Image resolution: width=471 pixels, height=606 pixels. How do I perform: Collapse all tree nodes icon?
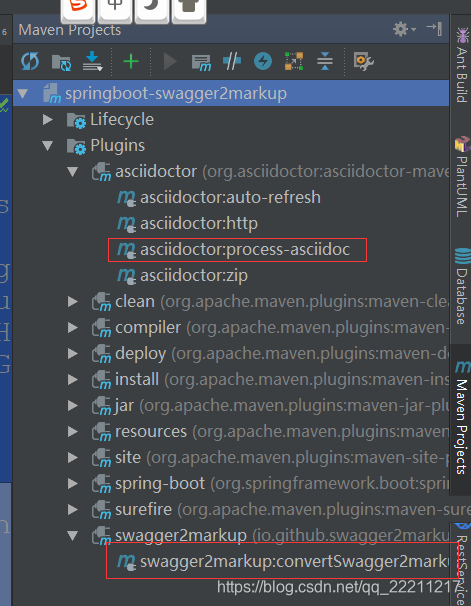(x=325, y=61)
